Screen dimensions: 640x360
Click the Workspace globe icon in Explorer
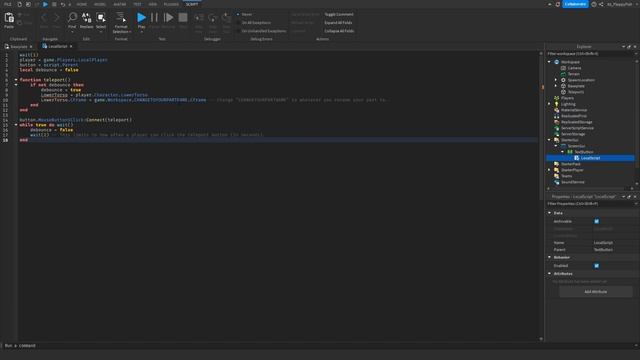click(557, 62)
